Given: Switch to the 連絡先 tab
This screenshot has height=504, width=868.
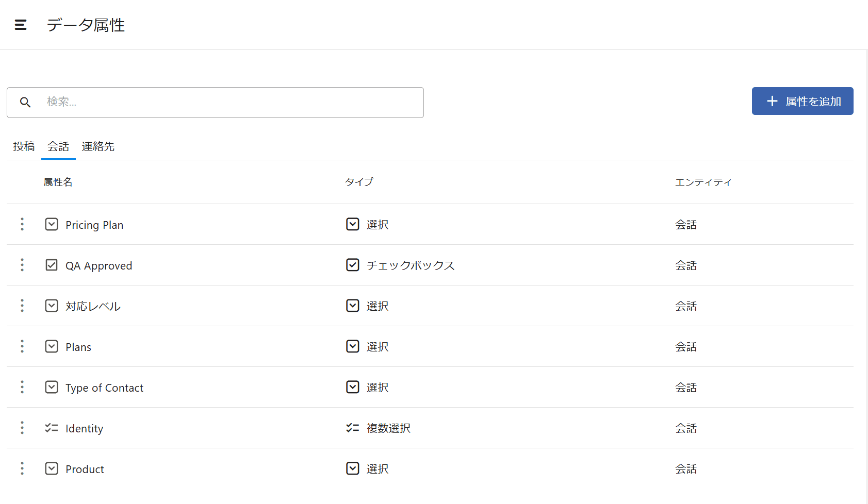Looking at the screenshot, I should tap(98, 146).
